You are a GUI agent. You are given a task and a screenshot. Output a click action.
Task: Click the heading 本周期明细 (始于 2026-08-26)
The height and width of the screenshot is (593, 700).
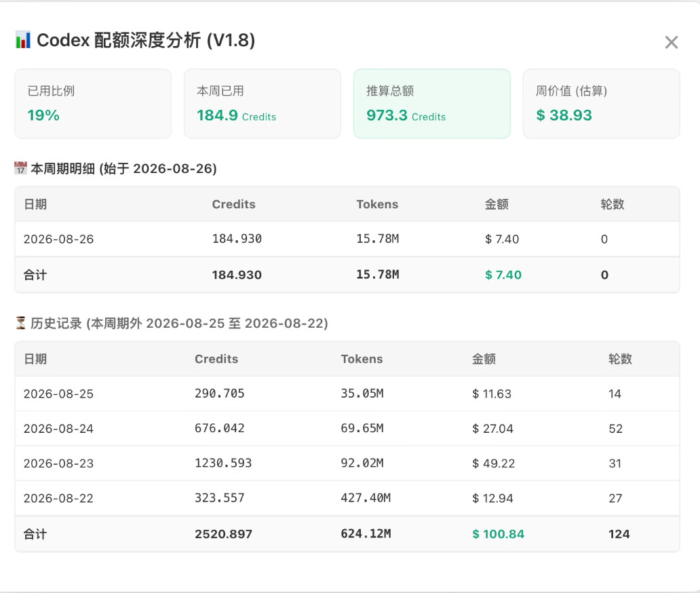[123, 169]
